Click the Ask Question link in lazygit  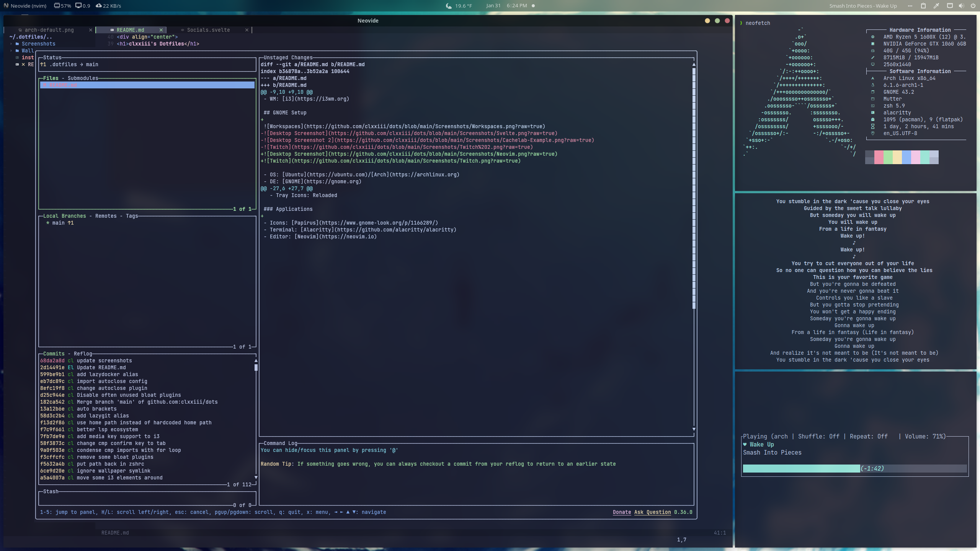pos(653,512)
